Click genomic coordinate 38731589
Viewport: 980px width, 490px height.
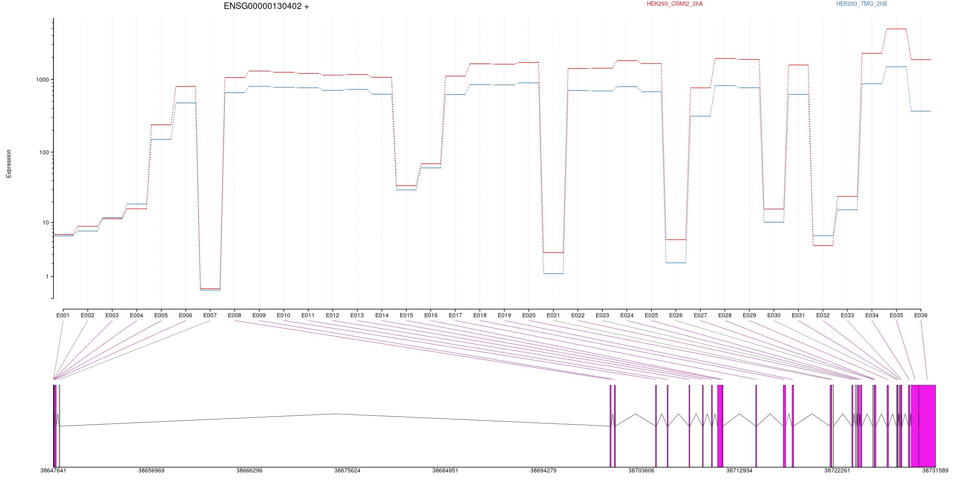935,470
